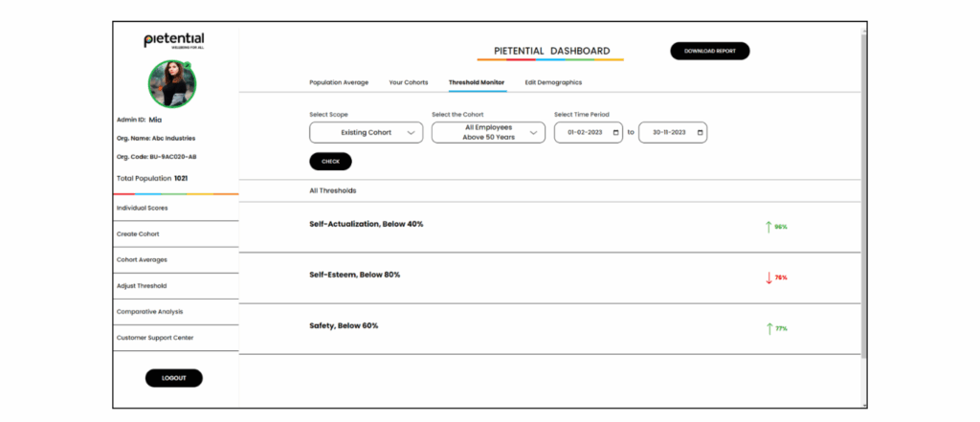Click green up arrow for Self-Actualization
980x422 pixels.
coord(768,227)
